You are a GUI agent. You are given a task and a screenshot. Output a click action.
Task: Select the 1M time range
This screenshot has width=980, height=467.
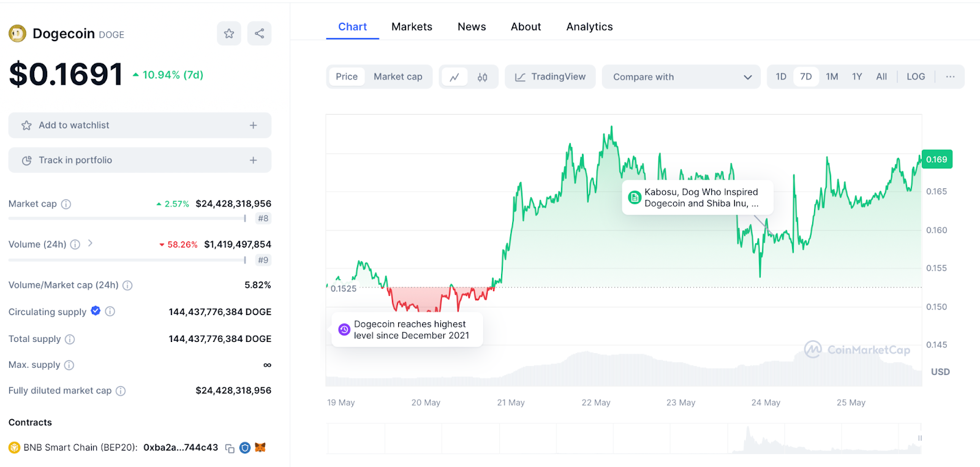(832, 77)
